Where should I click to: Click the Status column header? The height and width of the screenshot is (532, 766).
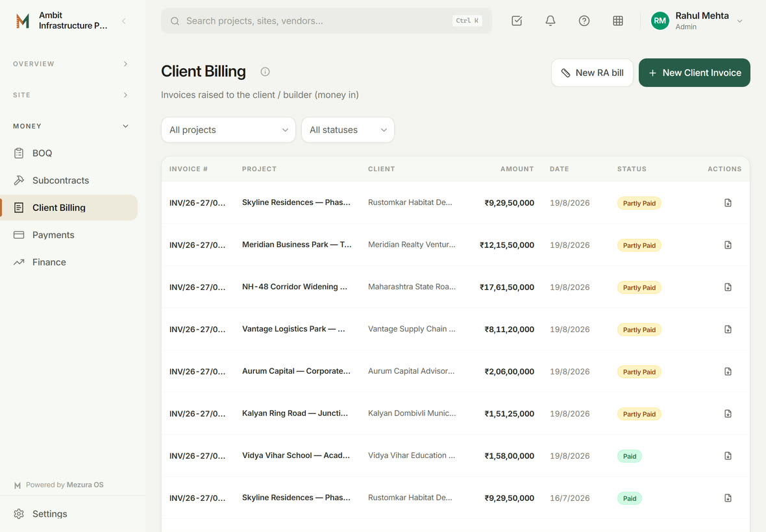(632, 169)
